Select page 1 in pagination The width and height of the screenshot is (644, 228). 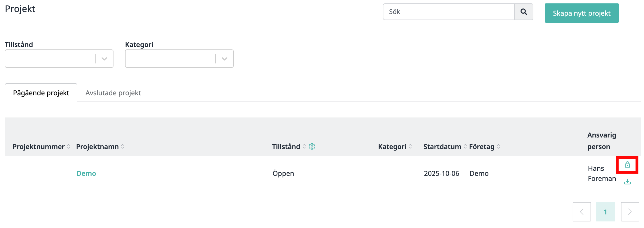point(605,212)
